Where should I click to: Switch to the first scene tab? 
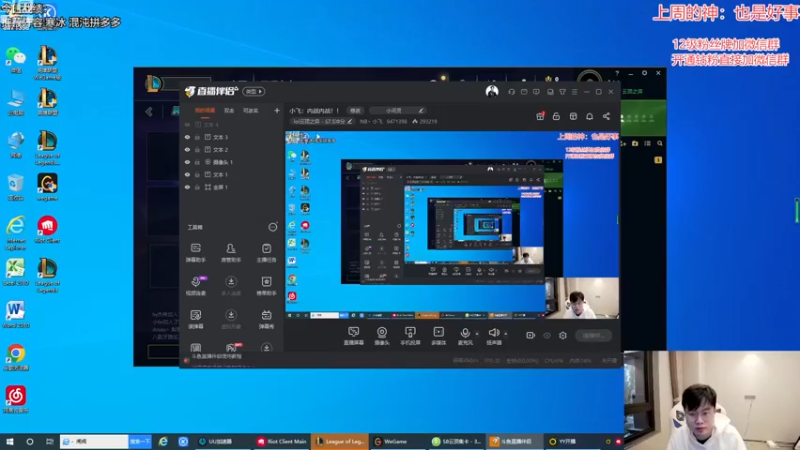[205, 111]
